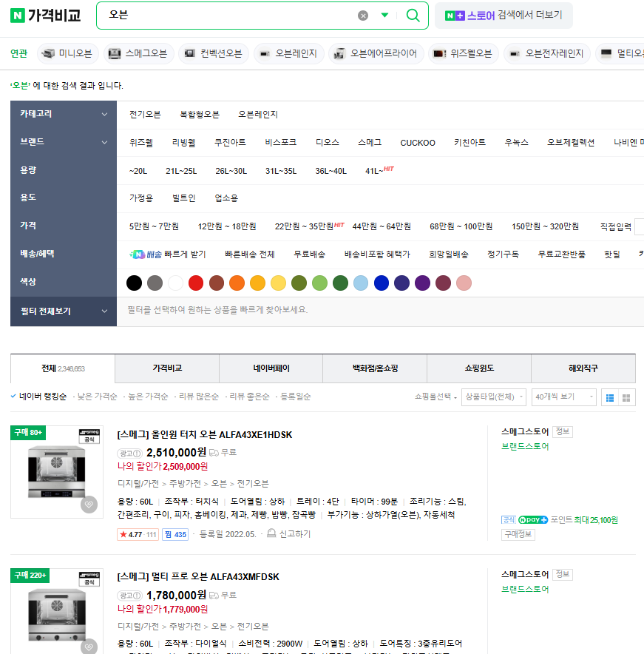Viewport: 644px width, 654px height.
Task: Switch to the 가격비교 tab
Action: click(167, 368)
